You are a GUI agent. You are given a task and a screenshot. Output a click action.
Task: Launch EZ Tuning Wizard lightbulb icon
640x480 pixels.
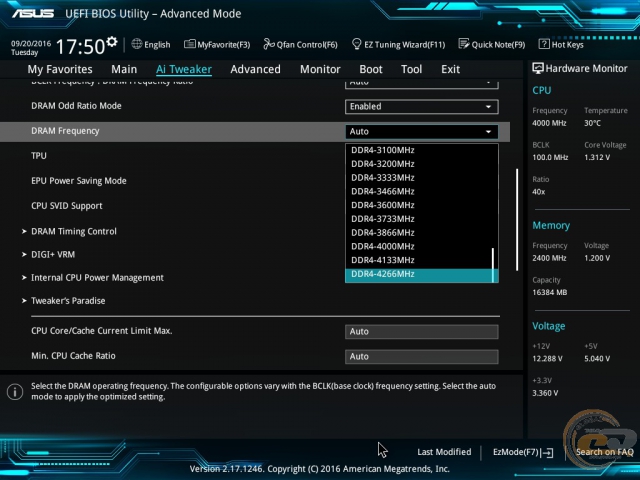(356, 44)
